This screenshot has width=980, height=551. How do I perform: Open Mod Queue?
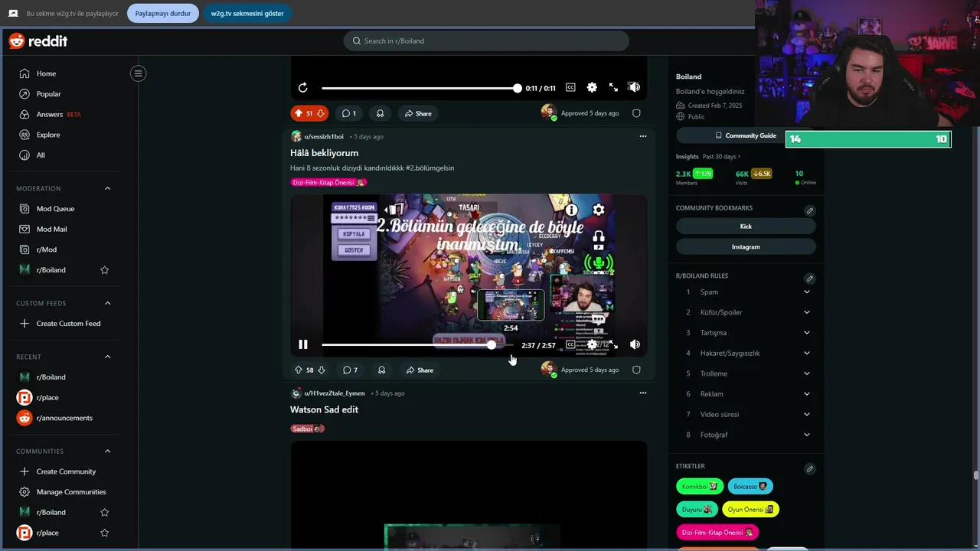coord(55,209)
